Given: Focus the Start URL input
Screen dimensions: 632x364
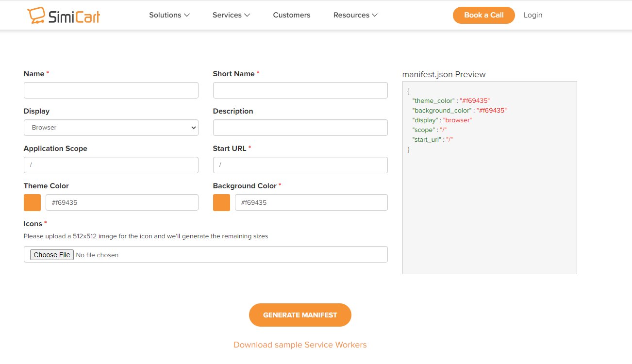Looking at the screenshot, I should click(300, 165).
